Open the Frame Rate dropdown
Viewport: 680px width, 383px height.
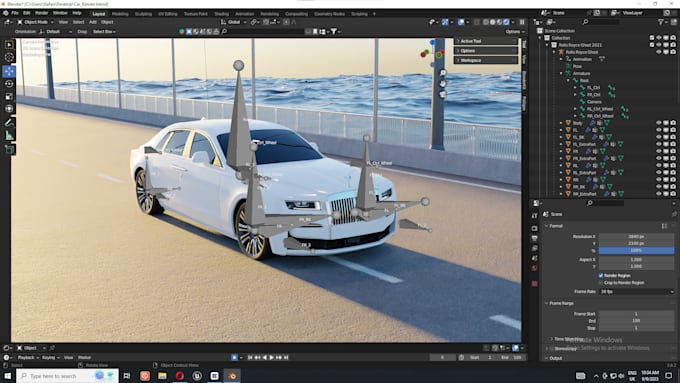pyautogui.click(x=637, y=291)
